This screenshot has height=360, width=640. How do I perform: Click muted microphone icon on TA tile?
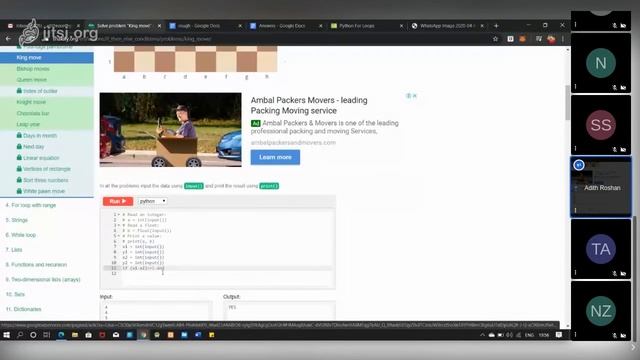(615, 273)
